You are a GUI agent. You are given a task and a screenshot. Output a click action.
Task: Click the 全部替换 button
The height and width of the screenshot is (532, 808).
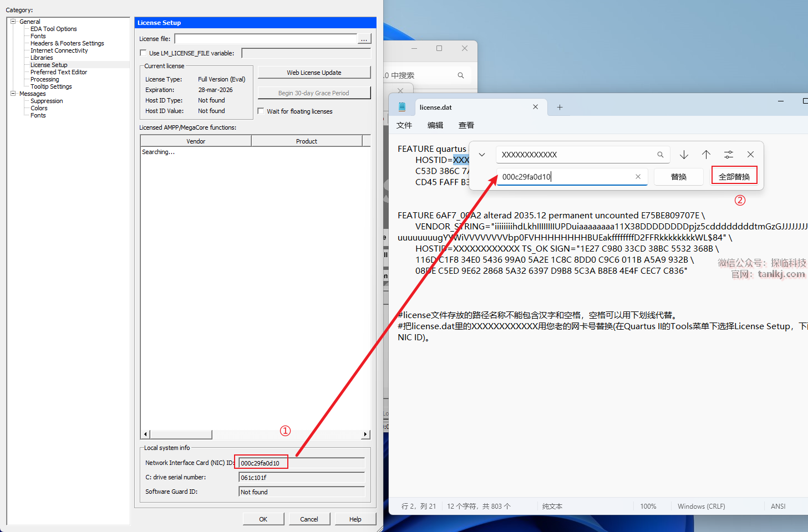click(x=734, y=177)
